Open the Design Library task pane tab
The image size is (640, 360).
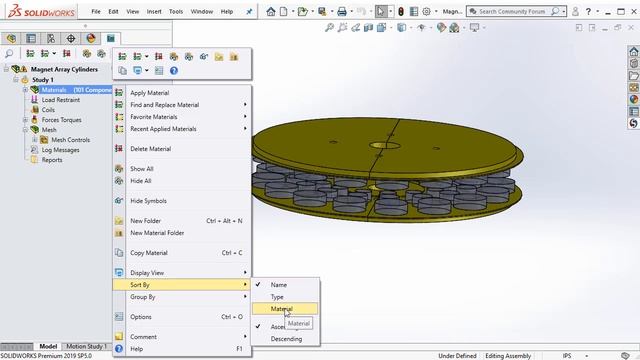point(633,63)
